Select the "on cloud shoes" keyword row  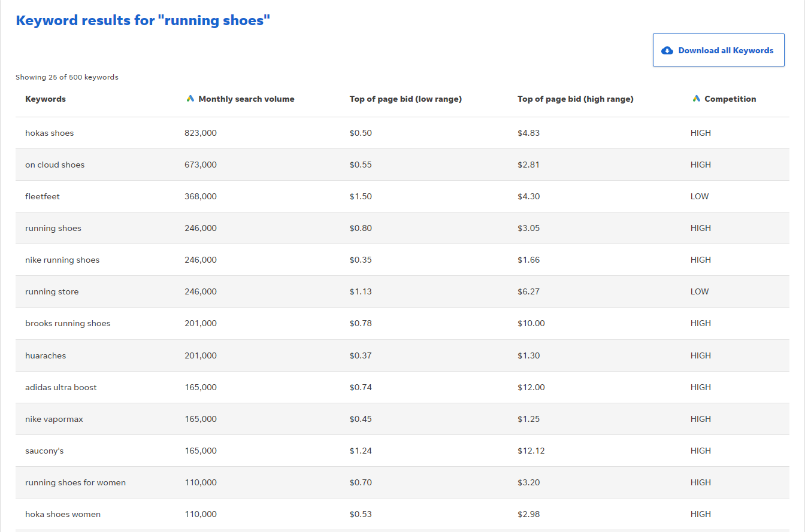pos(55,165)
